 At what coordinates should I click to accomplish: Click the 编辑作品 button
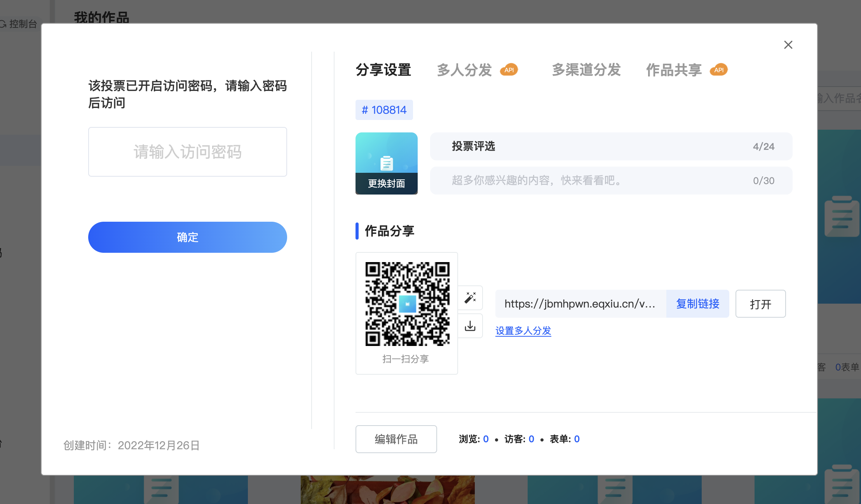tap(396, 439)
